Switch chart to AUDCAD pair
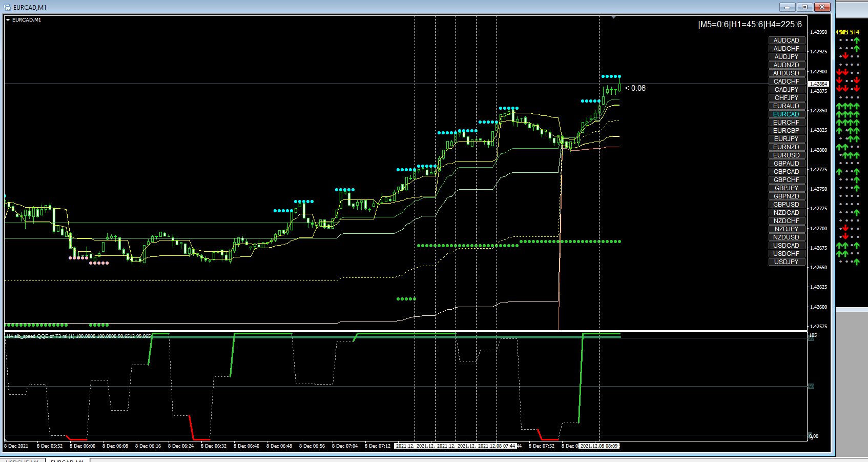Screen dimensions: 868x462 (787, 41)
